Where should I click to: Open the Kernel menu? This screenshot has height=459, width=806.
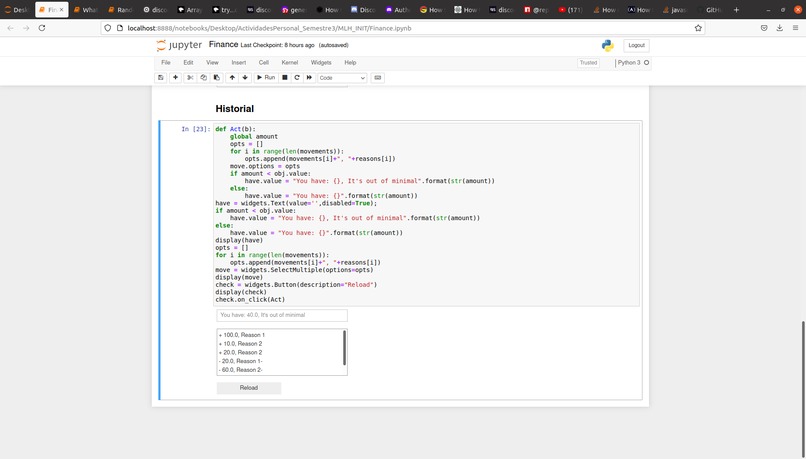click(290, 63)
